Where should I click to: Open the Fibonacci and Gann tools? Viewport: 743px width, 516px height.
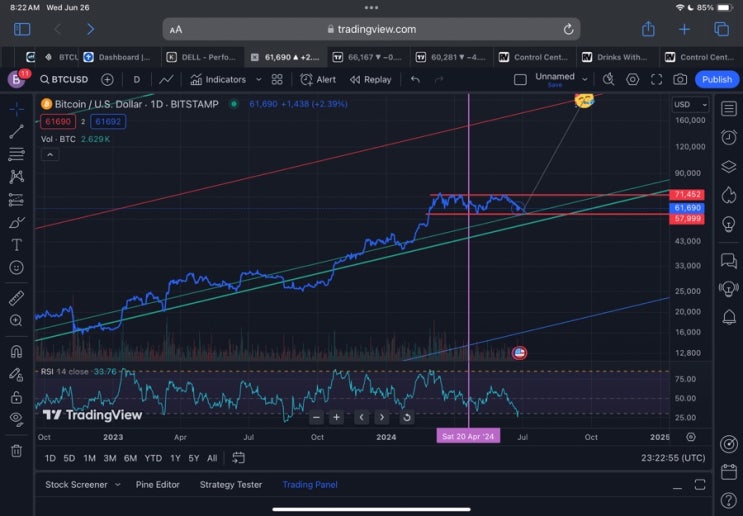17,154
